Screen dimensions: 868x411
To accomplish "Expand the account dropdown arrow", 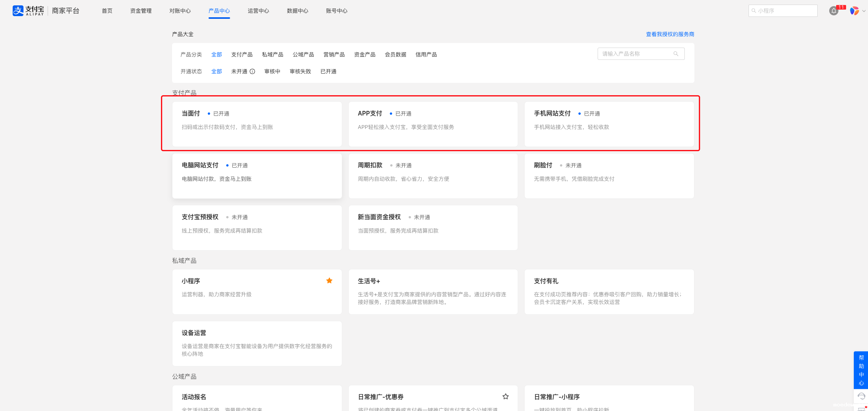I will coord(864,11).
